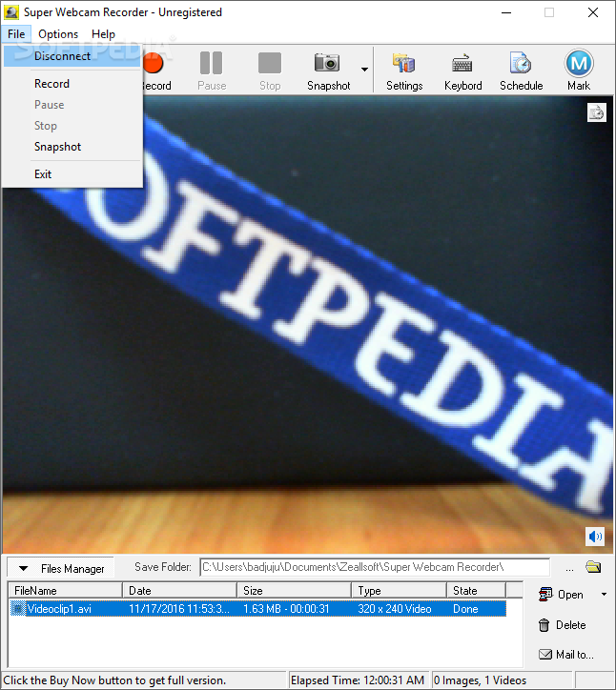
Task: Click the 320 x 240 Video cell
Action: click(x=394, y=609)
